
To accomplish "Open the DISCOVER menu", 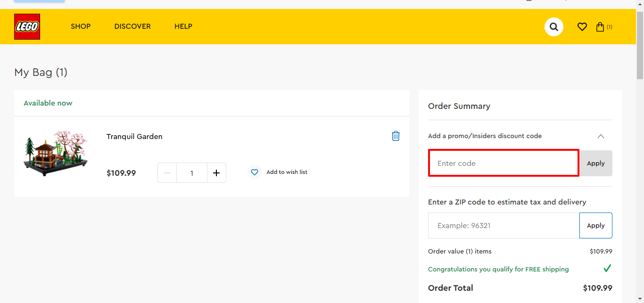I will coord(132,26).
